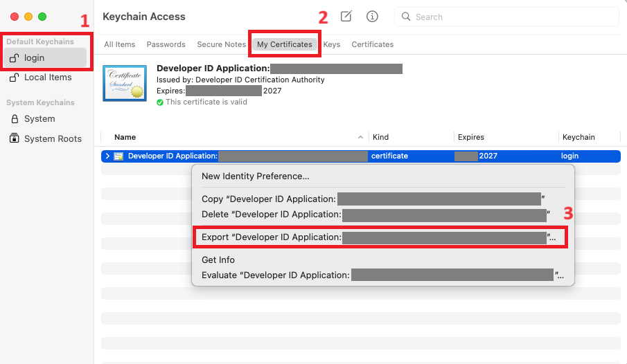Image resolution: width=627 pixels, height=364 pixels.
Task: Switch to the Passwords tab
Action: coord(166,44)
